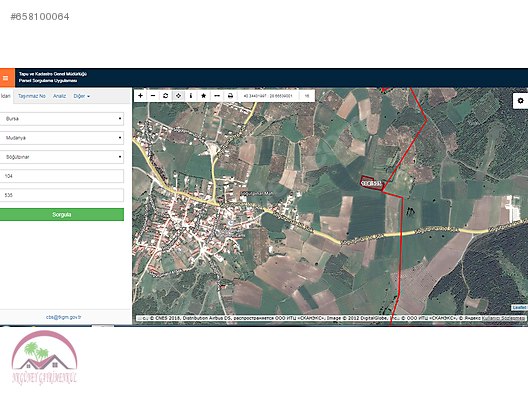Image resolution: width=528 pixels, height=396 pixels.
Task: Print the map with printer icon
Action: click(x=230, y=96)
